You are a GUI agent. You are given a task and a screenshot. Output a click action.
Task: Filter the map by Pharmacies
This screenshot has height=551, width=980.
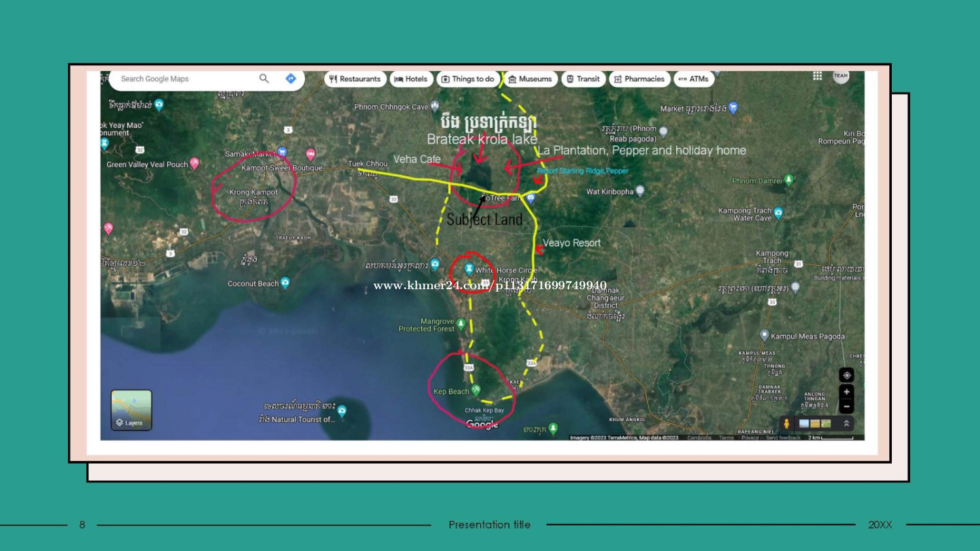(x=640, y=79)
